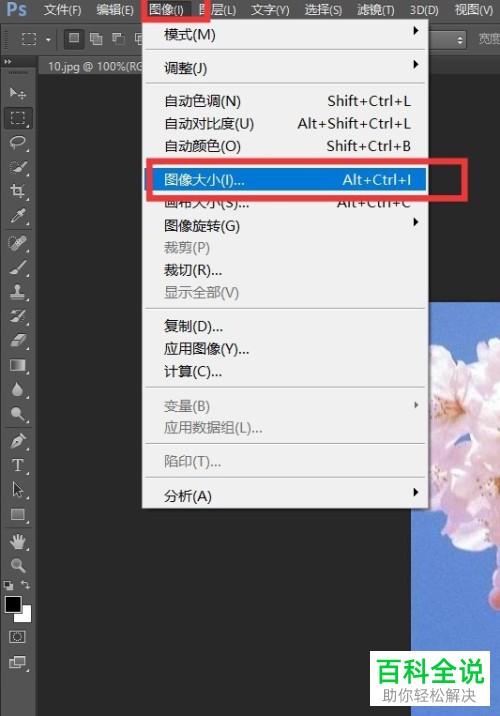Reset default foreground and background colors
The width and height of the screenshot is (500, 716).
pyautogui.click(x=8, y=585)
